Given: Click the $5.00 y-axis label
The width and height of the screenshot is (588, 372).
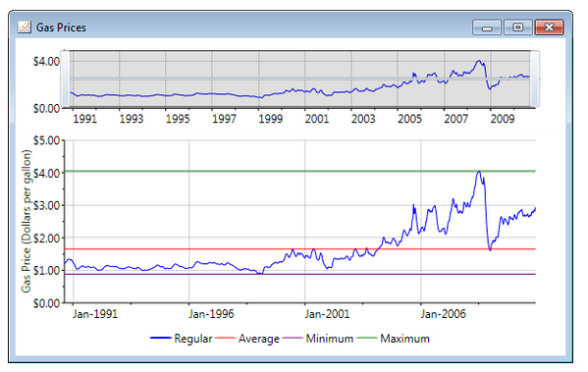Looking at the screenshot, I should click(x=46, y=140).
